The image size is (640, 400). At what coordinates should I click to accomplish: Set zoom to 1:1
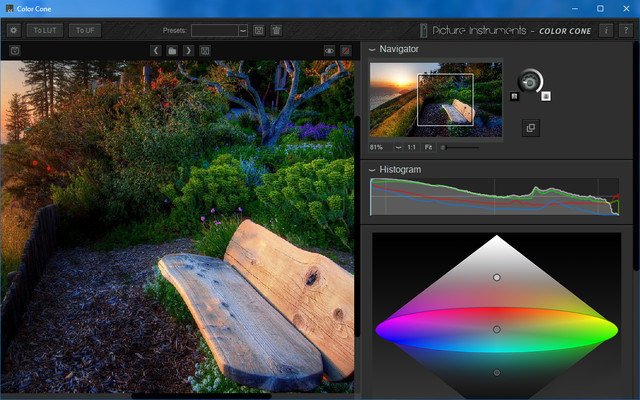pyautogui.click(x=412, y=147)
